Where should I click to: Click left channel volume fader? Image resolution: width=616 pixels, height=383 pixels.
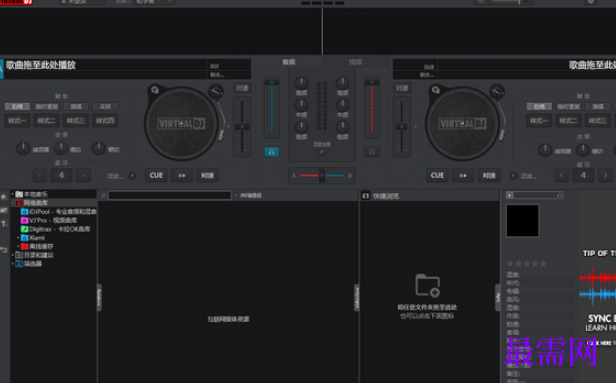[271, 107]
